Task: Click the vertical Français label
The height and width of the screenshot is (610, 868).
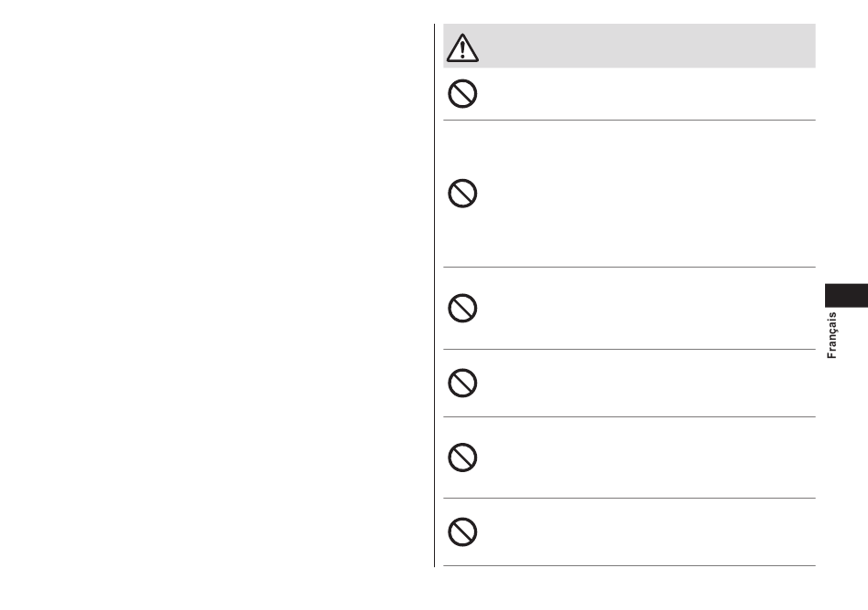Action: [831, 335]
